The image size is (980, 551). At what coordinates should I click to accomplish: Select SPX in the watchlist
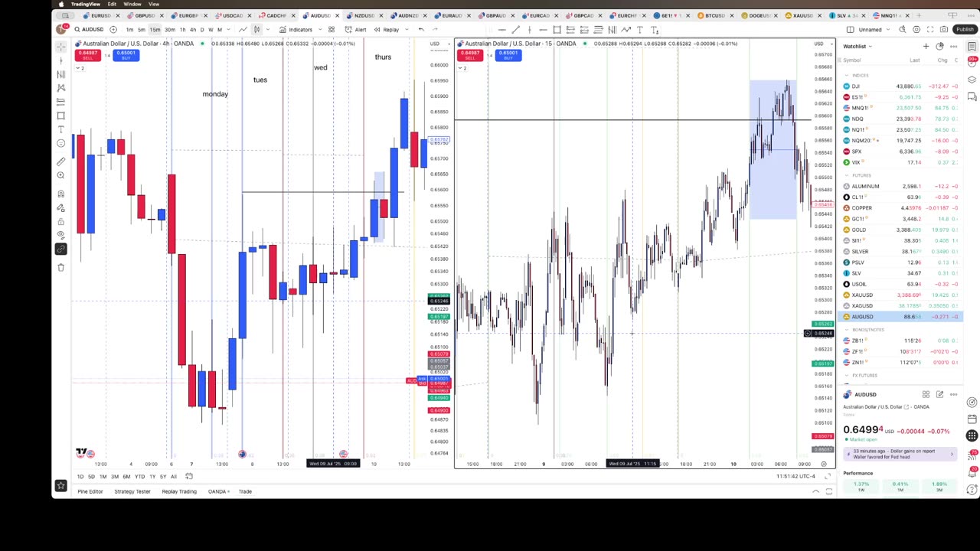(902, 152)
